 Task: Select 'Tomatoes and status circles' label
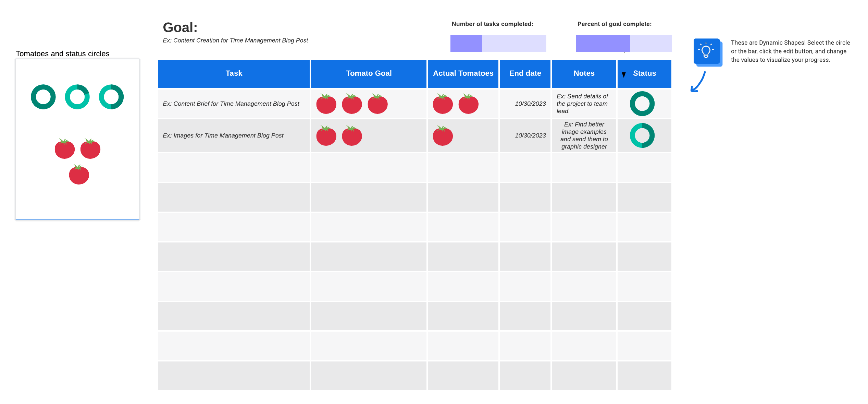tap(63, 54)
